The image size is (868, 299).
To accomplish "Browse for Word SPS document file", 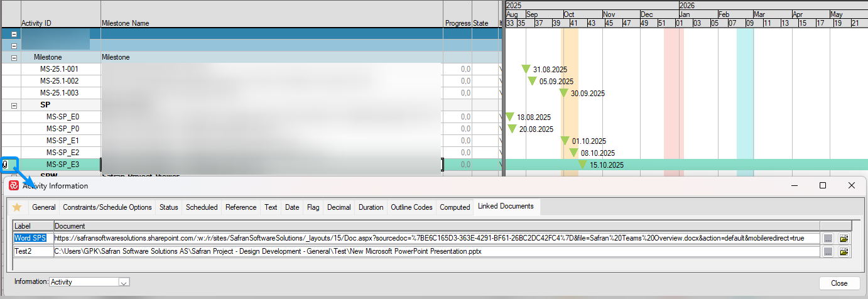I will pos(828,239).
